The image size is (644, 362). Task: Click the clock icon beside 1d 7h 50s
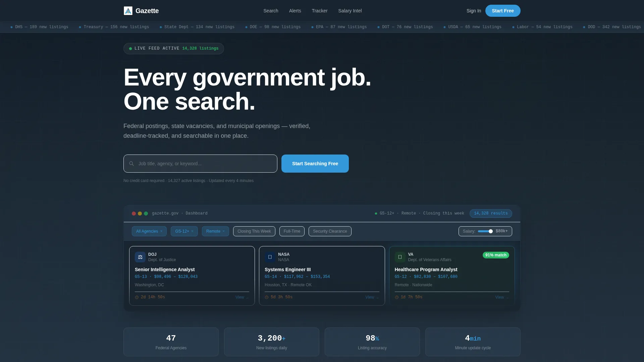click(x=397, y=297)
